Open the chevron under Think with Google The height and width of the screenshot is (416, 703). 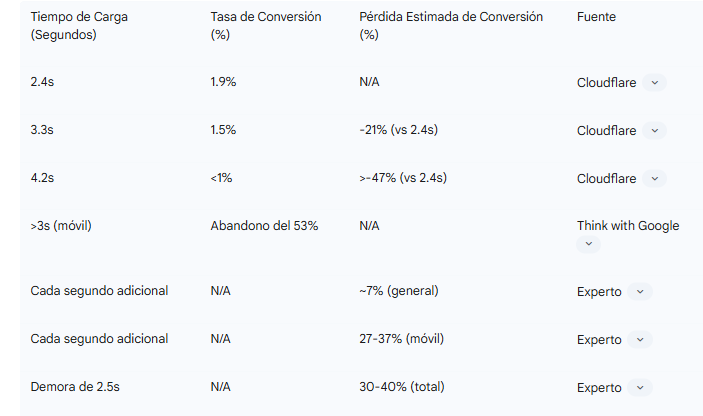(589, 244)
